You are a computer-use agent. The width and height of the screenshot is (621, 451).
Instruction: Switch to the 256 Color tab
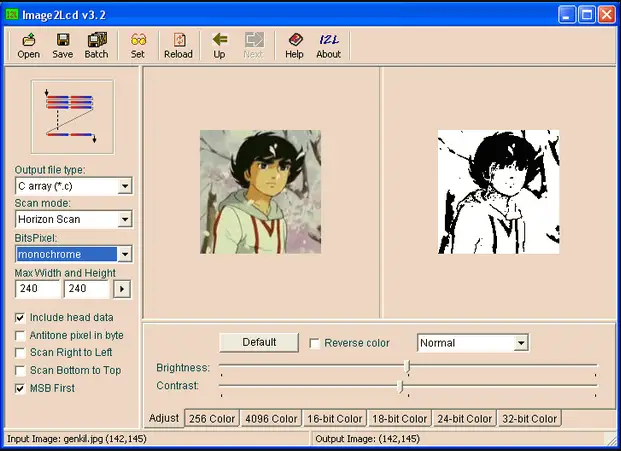pos(212,419)
